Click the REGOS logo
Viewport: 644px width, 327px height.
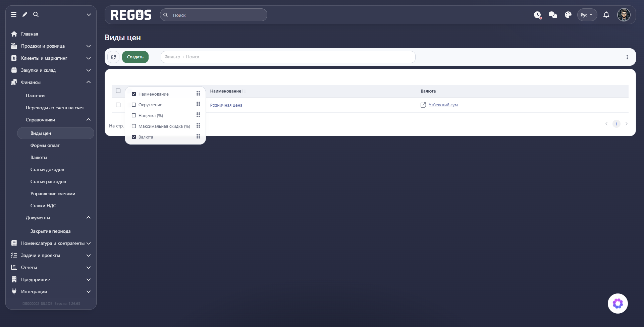pyautogui.click(x=131, y=15)
